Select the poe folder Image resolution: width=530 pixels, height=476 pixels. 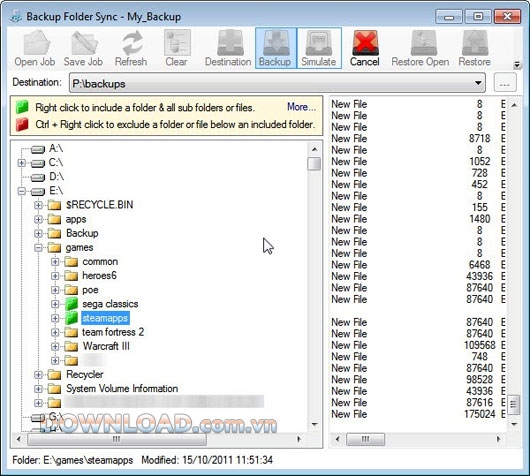coord(90,290)
